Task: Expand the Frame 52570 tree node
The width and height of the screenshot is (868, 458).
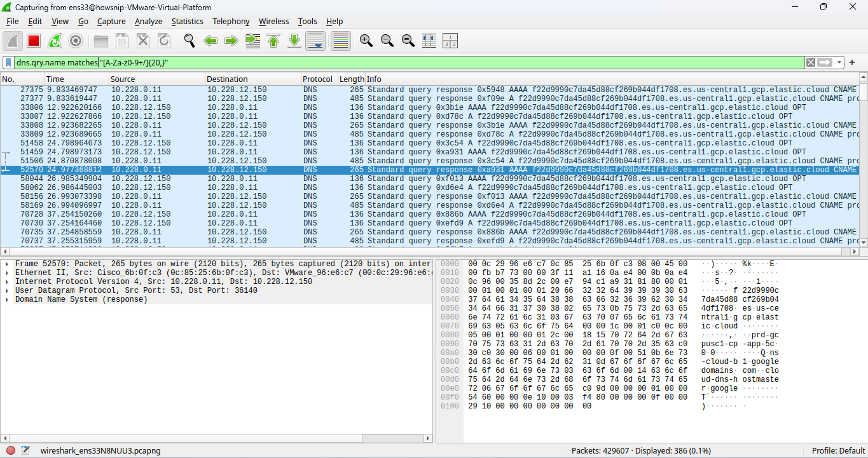Action: pos(7,264)
